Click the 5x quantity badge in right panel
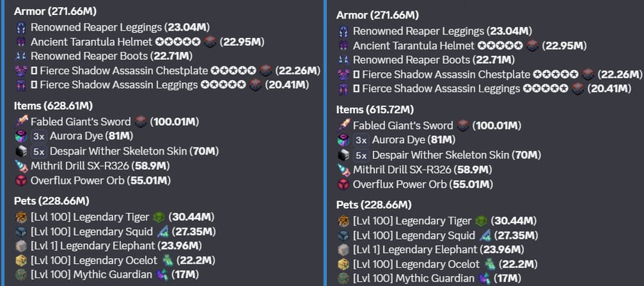 361,155
